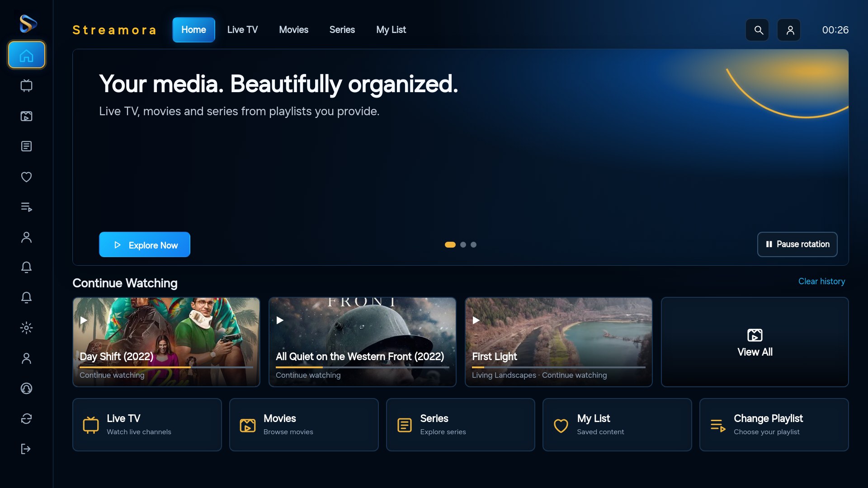Viewport: 868px width, 488px height.
Task: Open Live TV from the sidebar TV icon
Action: (x=27, y=85)
